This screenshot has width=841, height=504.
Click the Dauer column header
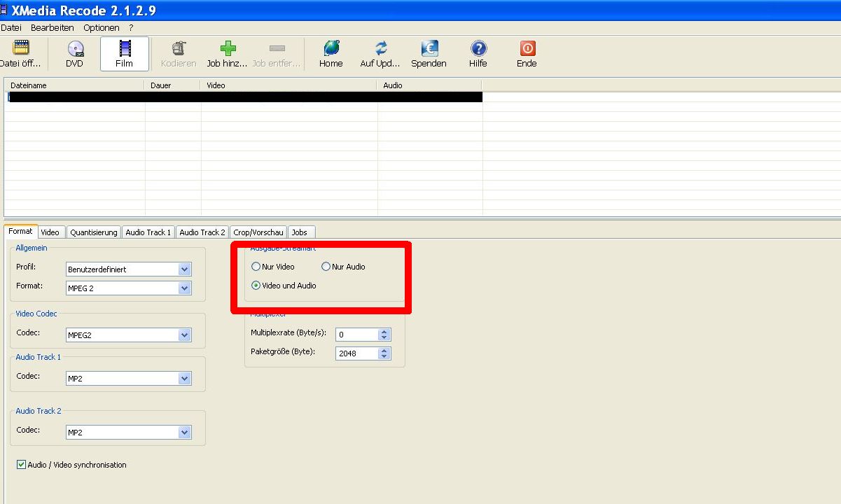coord(173,85)
